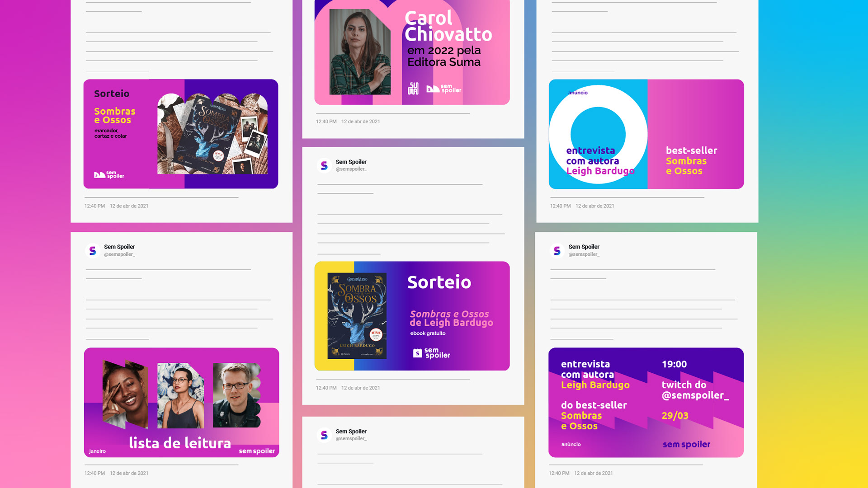868x488 pixels.
Task: Click the 12:40 PM time below the twitch entrevista image
Action: point(559,474)
